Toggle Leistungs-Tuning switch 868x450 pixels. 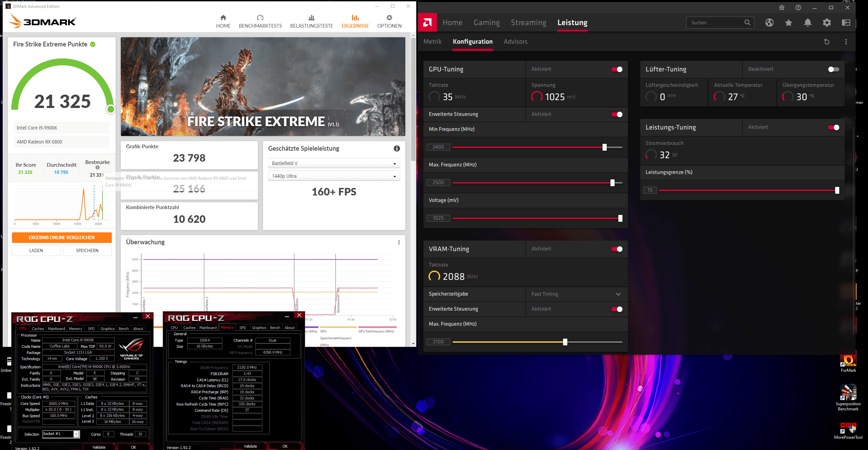[x=834, y=127]
